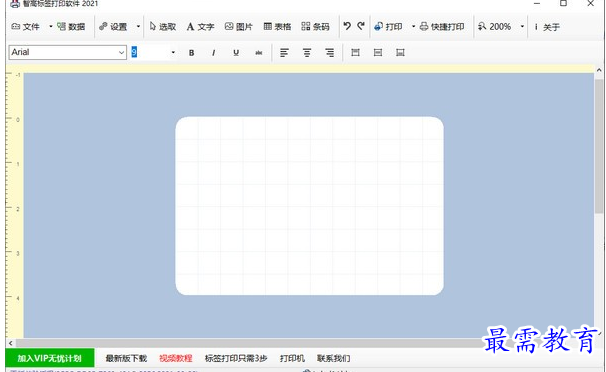Click the font size input field
Screen dimensions: 606x372
pyautogui.click(x=149, y=52)
